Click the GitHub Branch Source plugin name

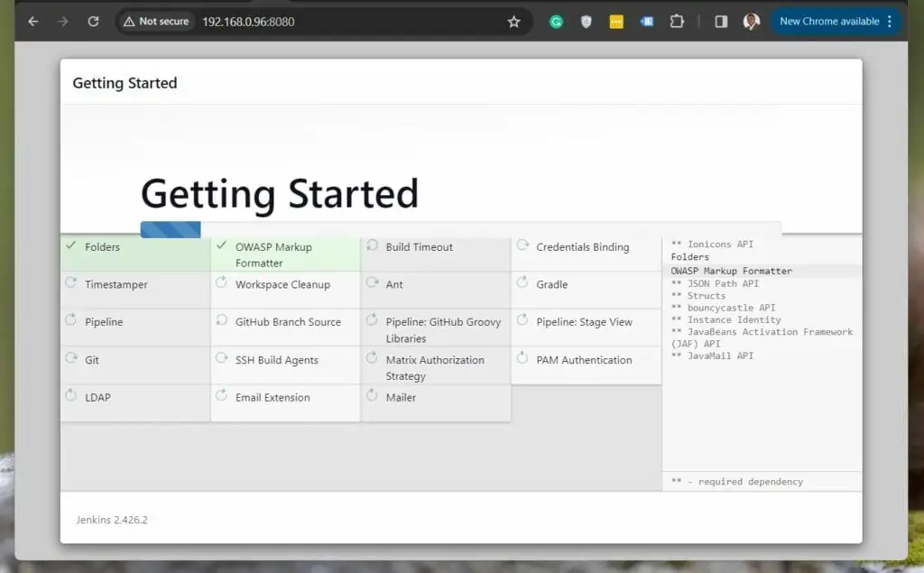(288, 322)
